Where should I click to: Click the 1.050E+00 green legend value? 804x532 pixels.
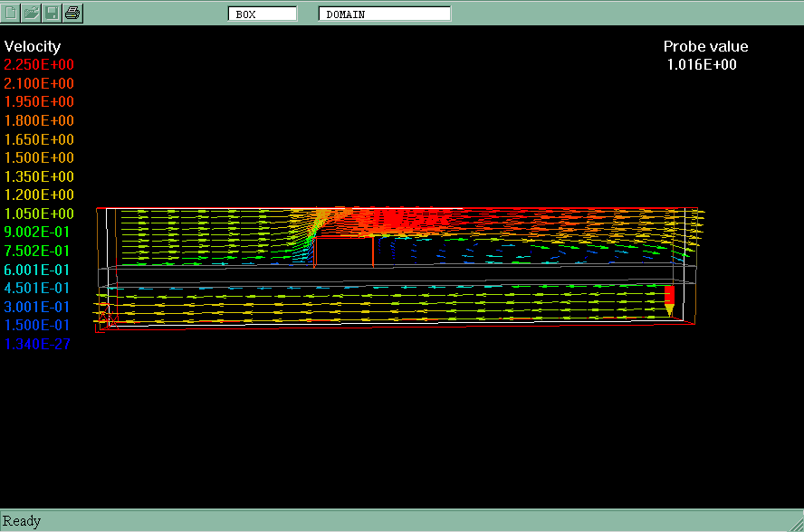39,214
